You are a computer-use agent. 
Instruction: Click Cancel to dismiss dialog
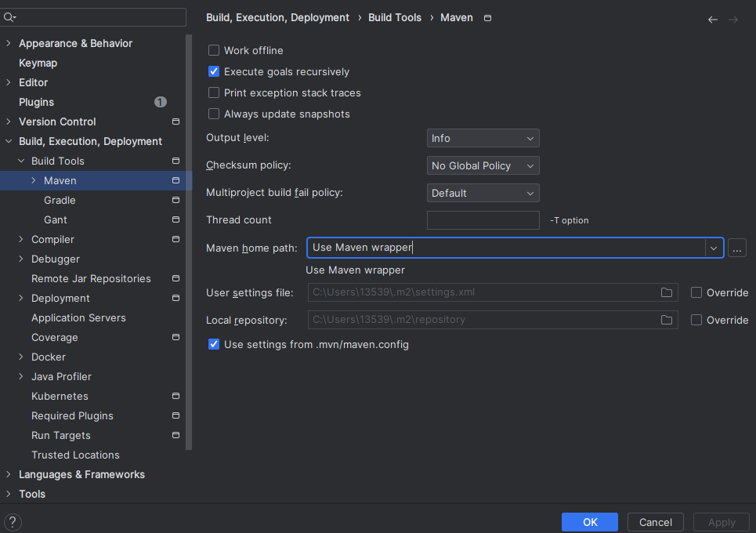[655, 522]
